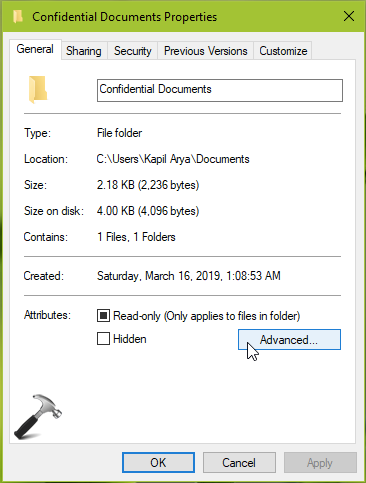The image size is (366, 483).
Task: Open the Customize tab
Action: tap(283, 51)
